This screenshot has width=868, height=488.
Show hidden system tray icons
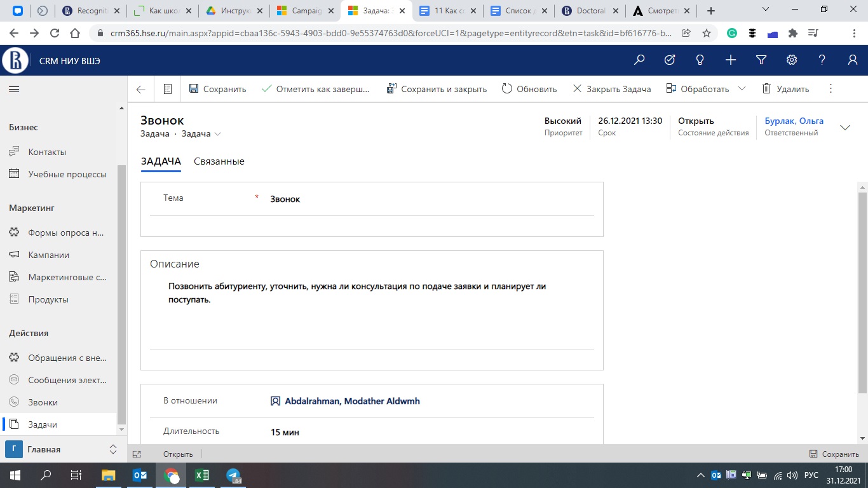click(701, 475)
